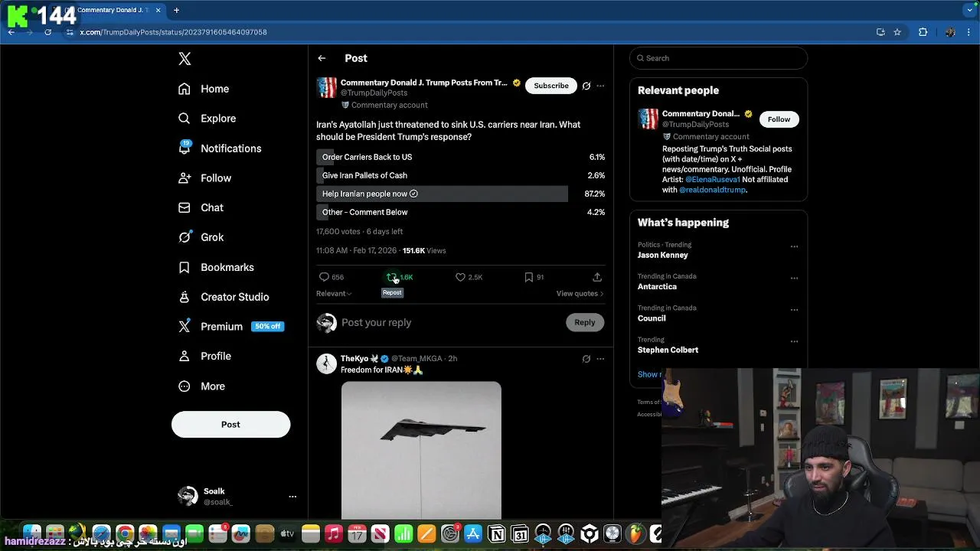Open Premium 50% off sidebar item
980x551 pixels.
coord(230,327)
